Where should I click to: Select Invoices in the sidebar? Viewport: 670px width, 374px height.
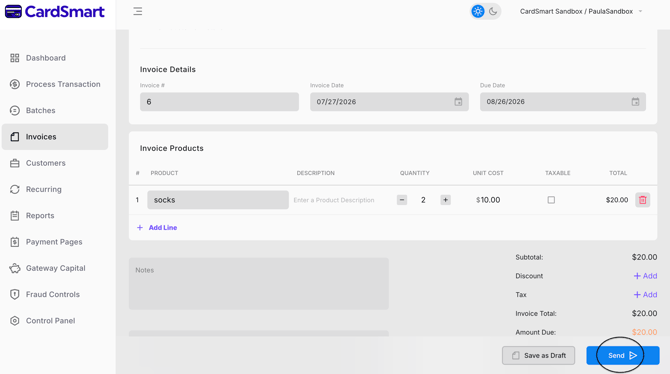coord(55,137)
